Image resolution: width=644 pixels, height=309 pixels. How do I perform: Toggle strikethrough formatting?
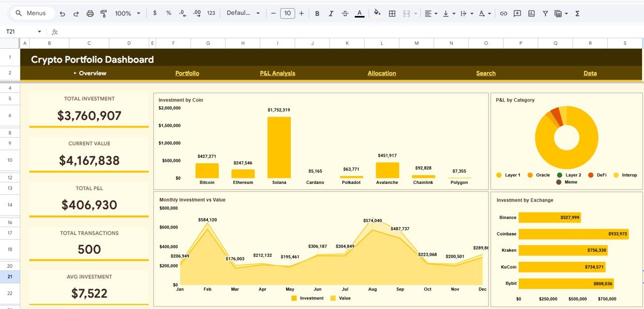point(345,14)
